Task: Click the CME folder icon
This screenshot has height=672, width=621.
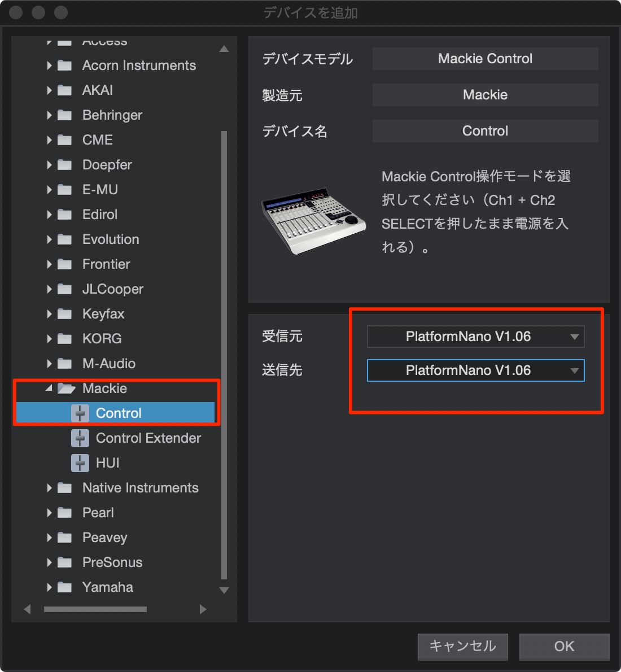Action: pos(65,139)
